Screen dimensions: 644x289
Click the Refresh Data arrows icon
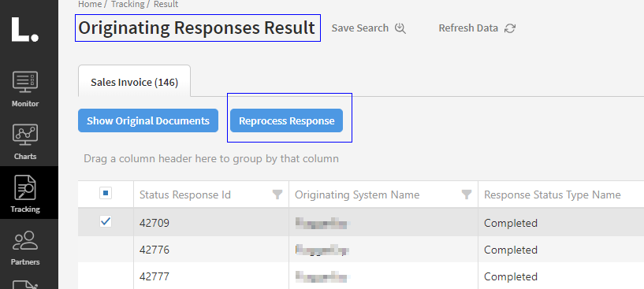510,28
